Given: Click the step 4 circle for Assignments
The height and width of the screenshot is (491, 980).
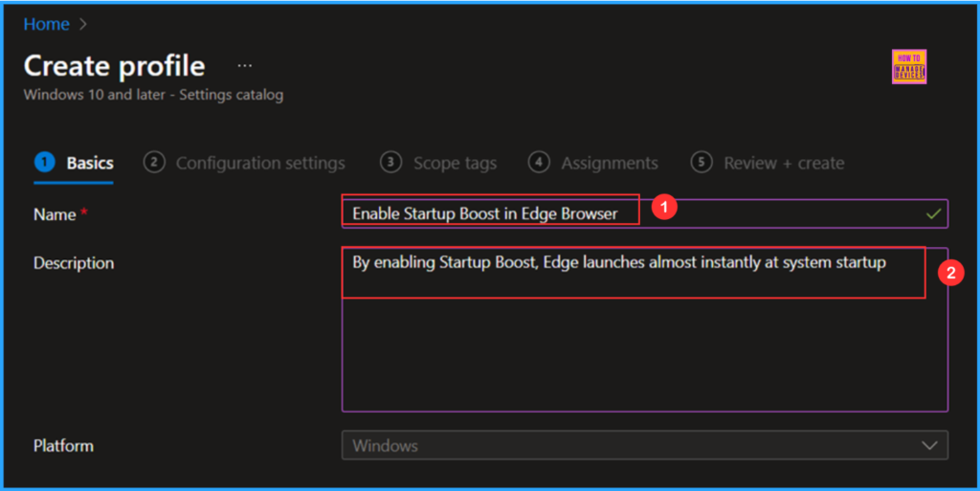Looking at the screenshot, I should click(x=539, y=163).
